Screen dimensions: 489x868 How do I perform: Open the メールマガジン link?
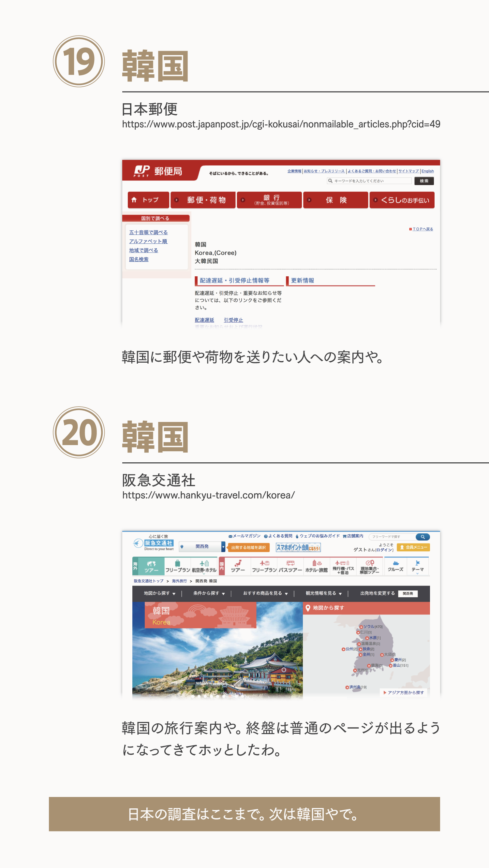244,536
